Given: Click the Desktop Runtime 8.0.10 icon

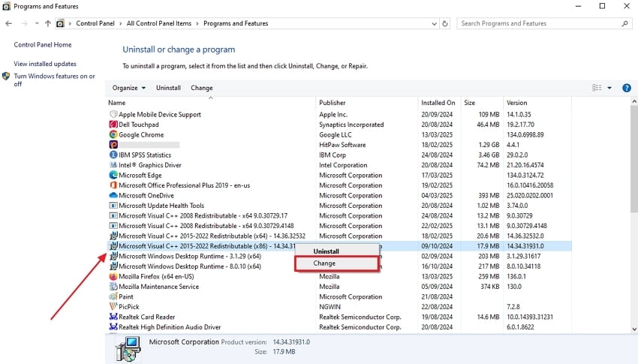Looking at the screenshot, I should (x=113, y=266).
